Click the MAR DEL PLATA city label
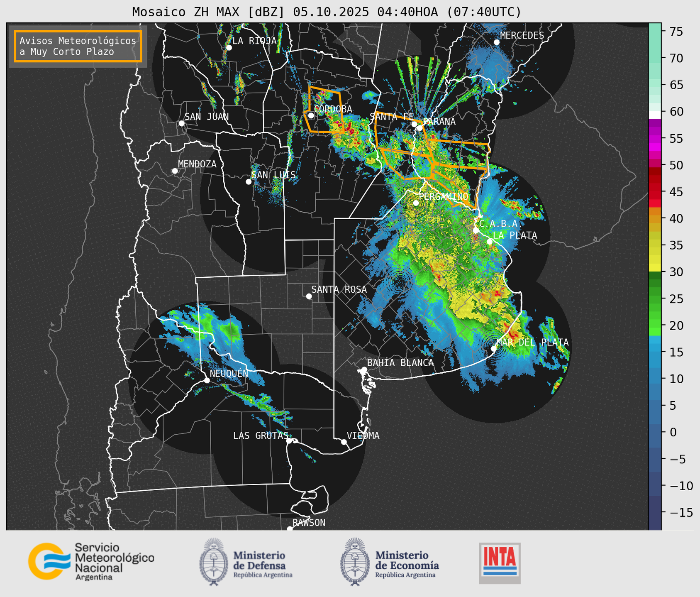Screen dimensions: 700x597 pyautogui.click(x=532, y=343)
